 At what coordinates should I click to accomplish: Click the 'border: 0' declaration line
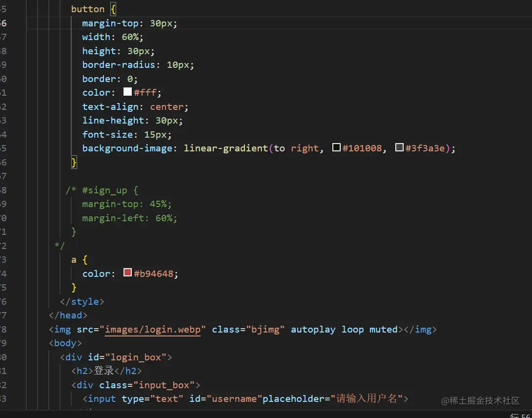[x=110, y=79]
